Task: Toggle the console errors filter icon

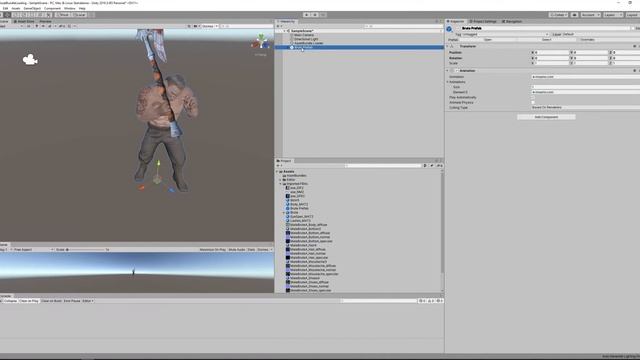Action: (439, 301)
